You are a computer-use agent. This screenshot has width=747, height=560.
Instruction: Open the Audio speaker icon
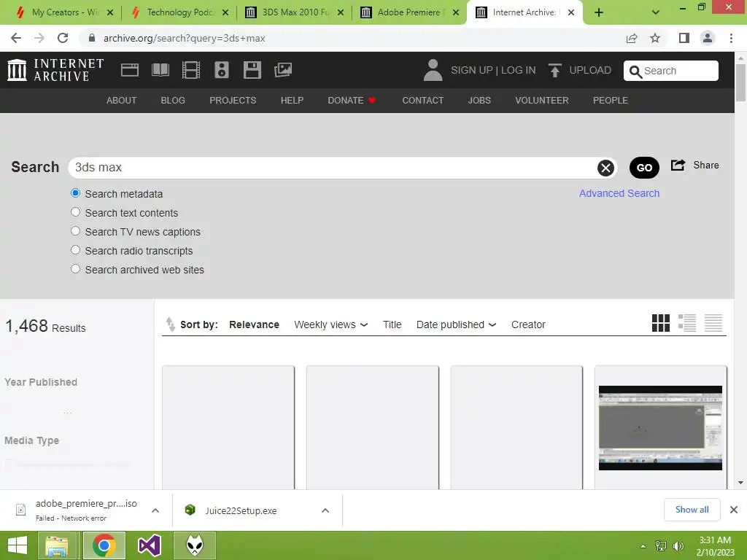tap(222, 70)
